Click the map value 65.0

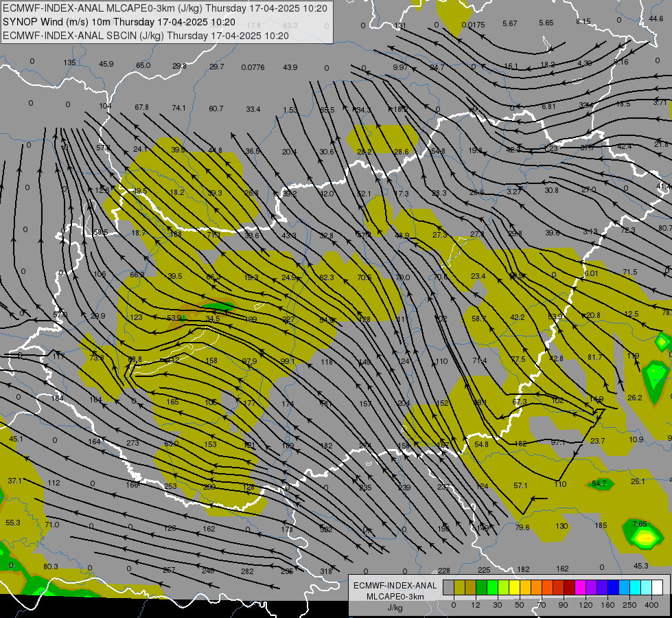pos(143,65)
